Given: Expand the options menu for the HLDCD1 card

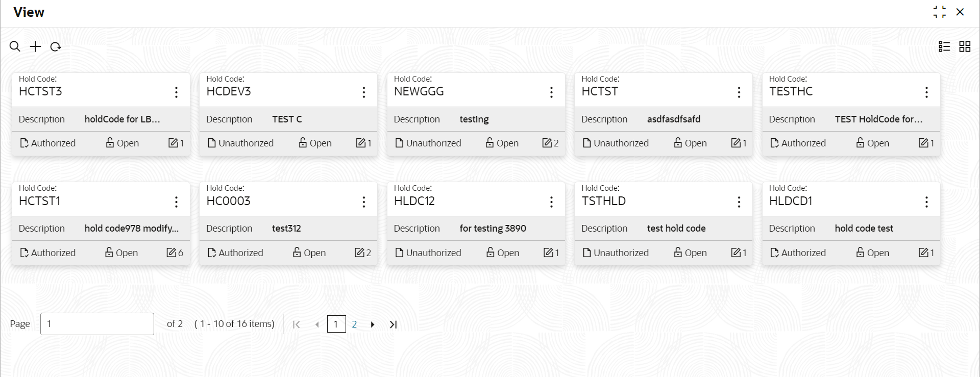Looking at the screenshot, I should click(x=926, y=202).
